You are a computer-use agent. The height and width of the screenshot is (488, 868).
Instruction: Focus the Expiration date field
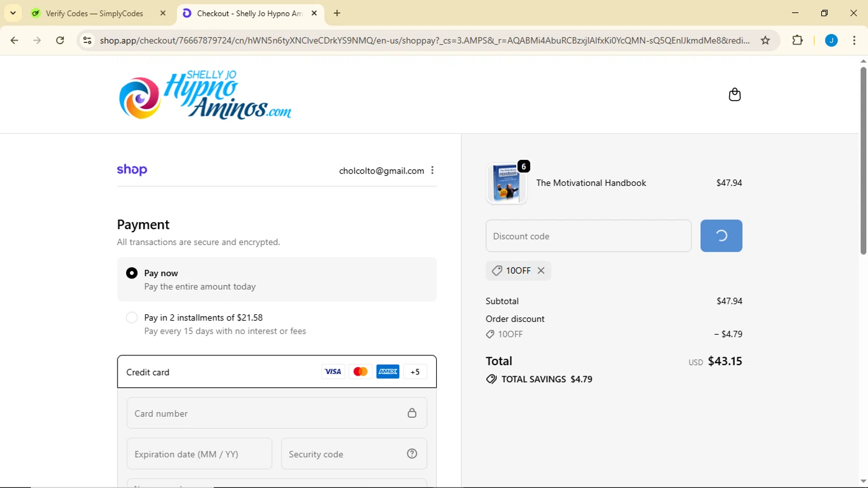tap(199, 454)
